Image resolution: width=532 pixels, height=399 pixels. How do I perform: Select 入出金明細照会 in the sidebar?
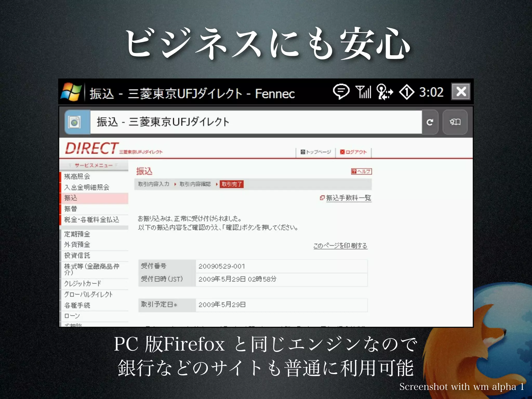pos(87,187)
